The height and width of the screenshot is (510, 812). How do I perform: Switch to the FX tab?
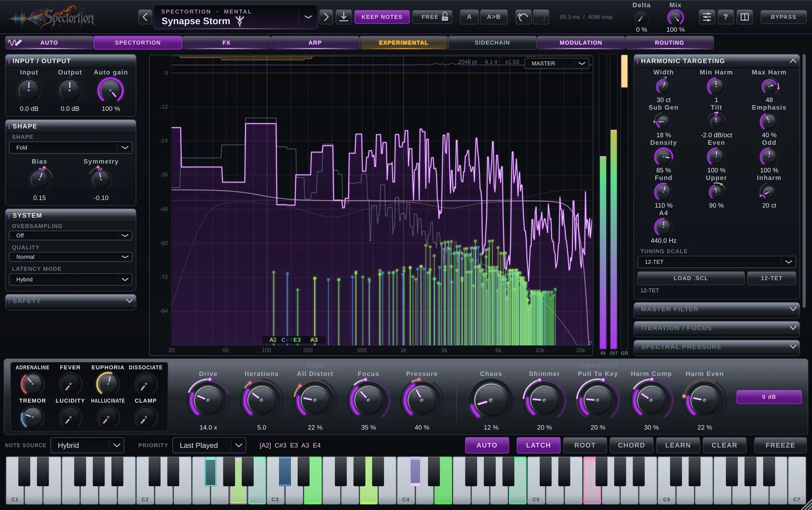coord(226,43)
